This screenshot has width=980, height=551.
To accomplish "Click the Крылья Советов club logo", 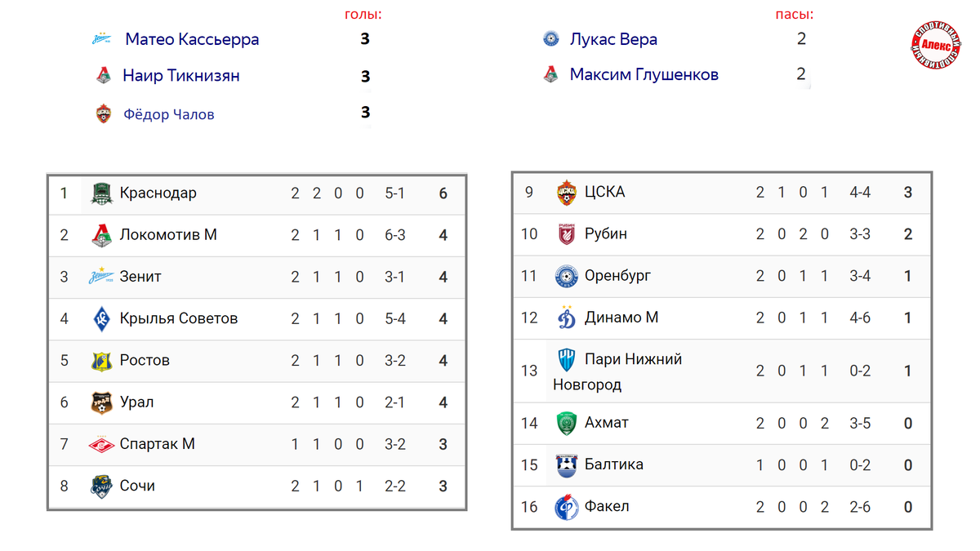I will 101,319.
